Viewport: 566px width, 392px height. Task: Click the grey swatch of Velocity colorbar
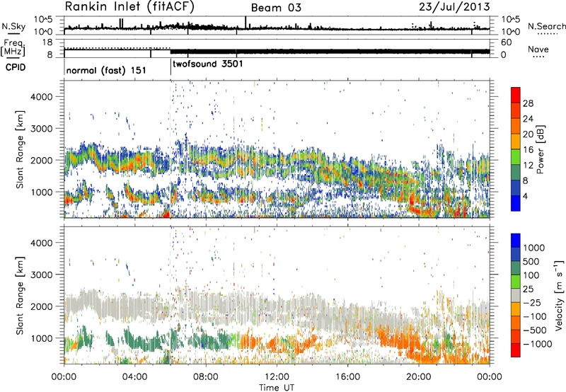(516, 295)
